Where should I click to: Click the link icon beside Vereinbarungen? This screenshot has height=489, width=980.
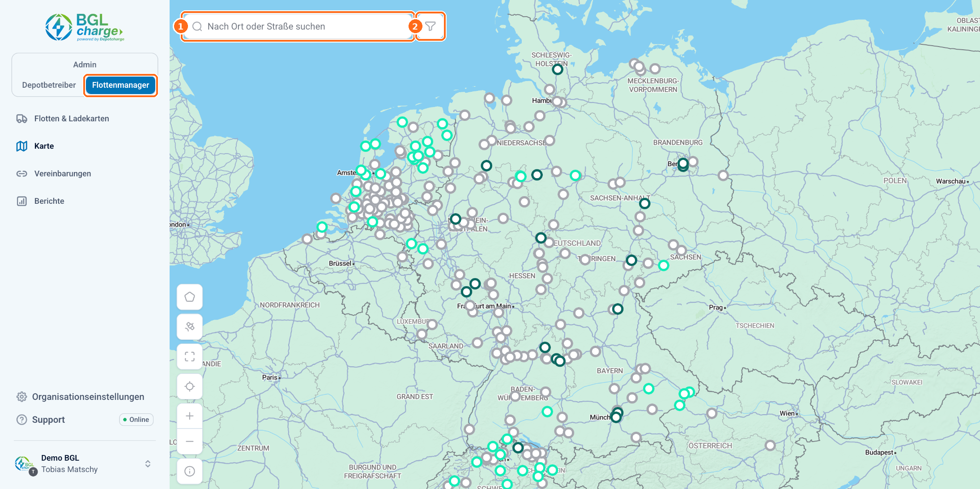[21, 174]
